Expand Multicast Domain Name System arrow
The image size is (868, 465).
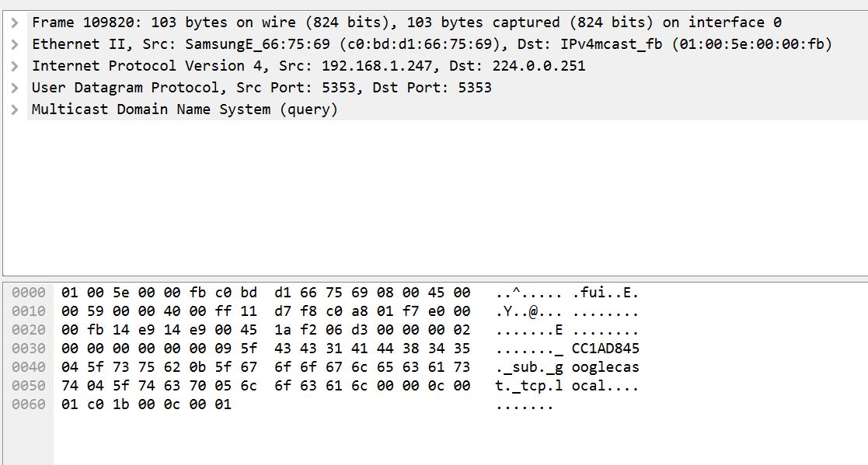coord(15,109)
